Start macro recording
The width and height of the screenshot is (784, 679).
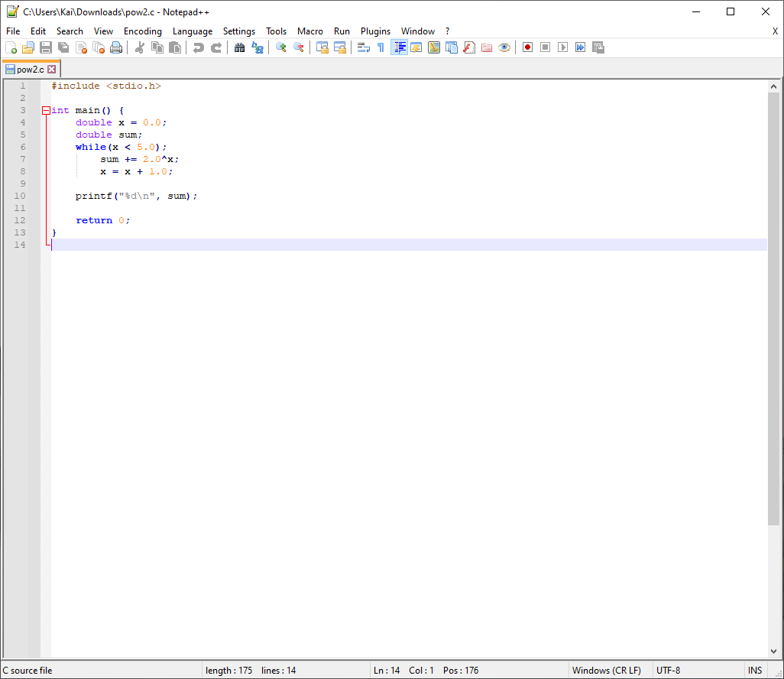pos(527,47)
